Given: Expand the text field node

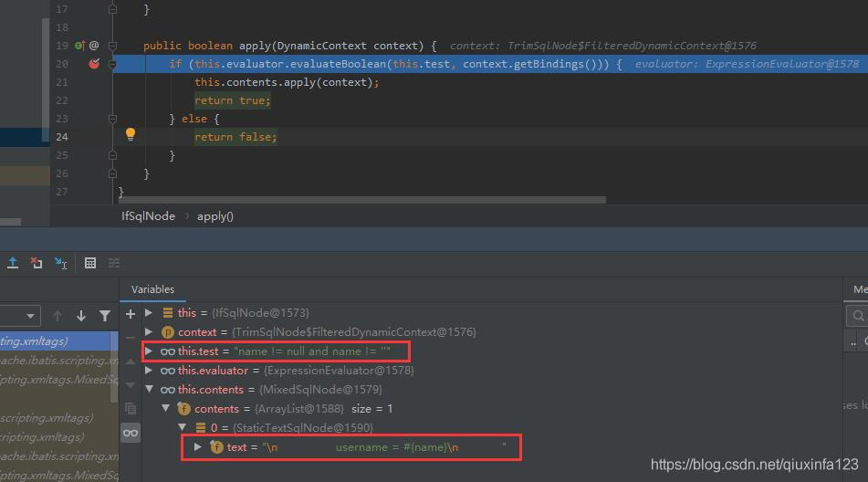Looking at the screenshot, I should click(198, 446).
